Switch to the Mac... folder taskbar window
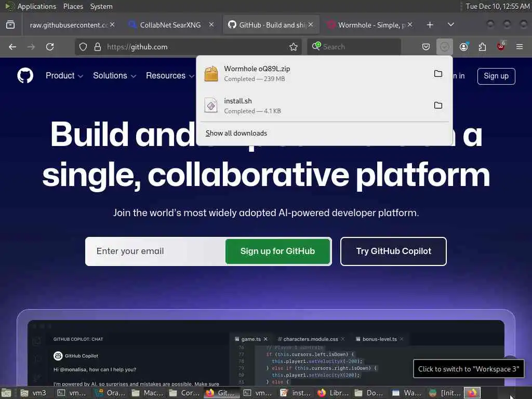Screen dimensions: 532x399 [148, 393]
